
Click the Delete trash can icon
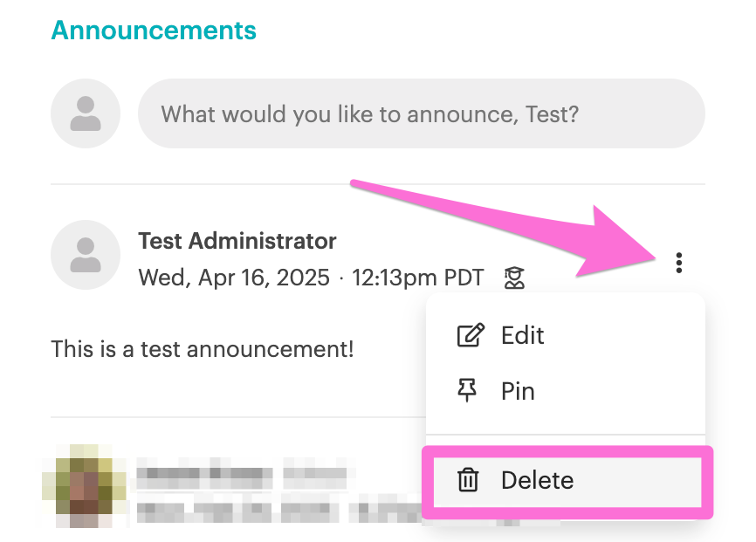[469, 480]
